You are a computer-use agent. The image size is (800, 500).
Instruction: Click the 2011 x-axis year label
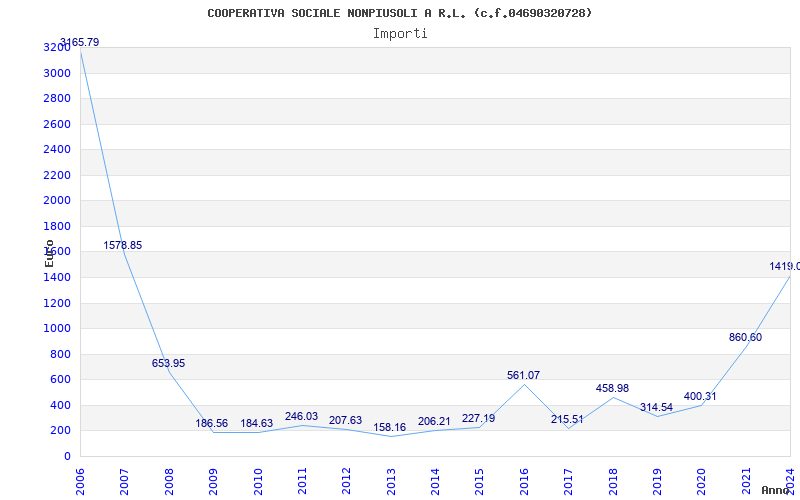[302, 482]
